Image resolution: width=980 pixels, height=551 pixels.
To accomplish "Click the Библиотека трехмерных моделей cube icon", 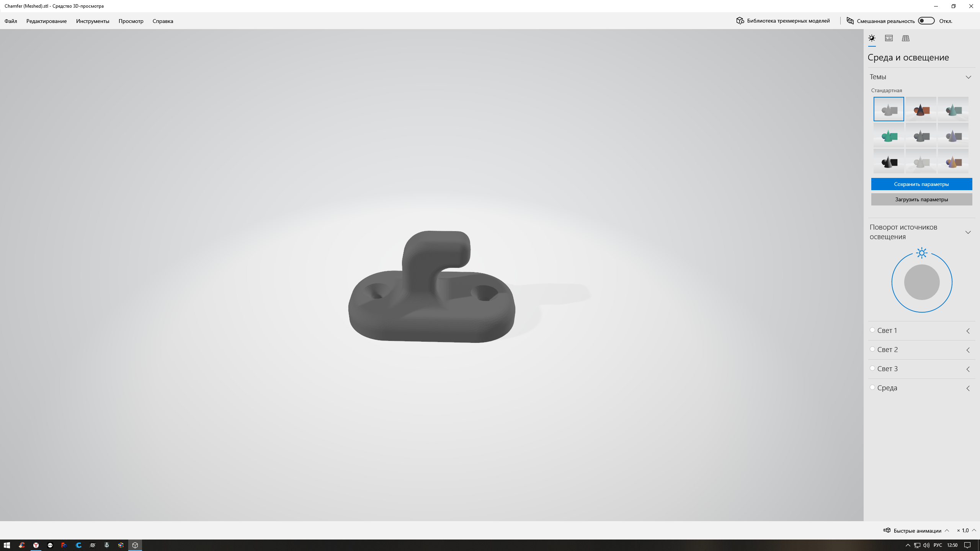I will click(x=740, y=21).
